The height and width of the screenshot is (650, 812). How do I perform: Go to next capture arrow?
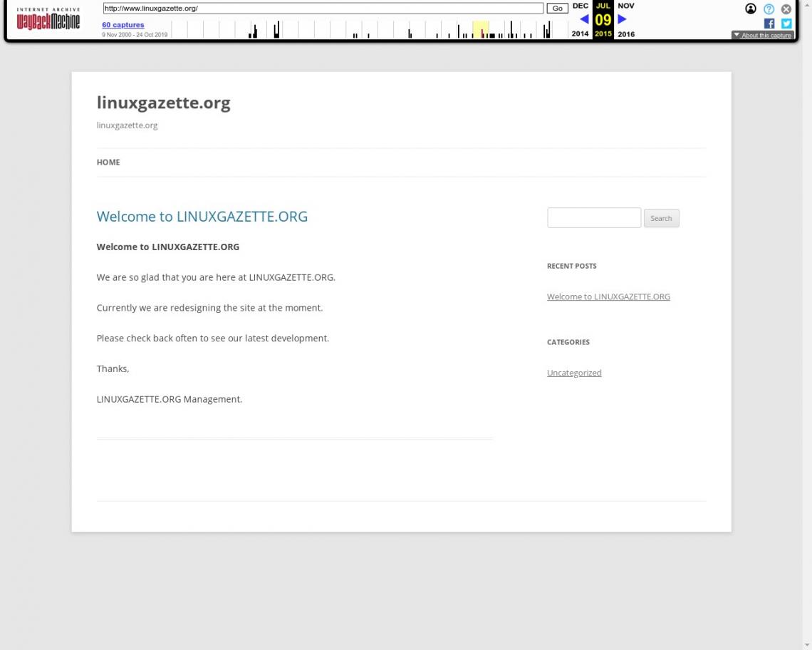click(x=622, y=19)
